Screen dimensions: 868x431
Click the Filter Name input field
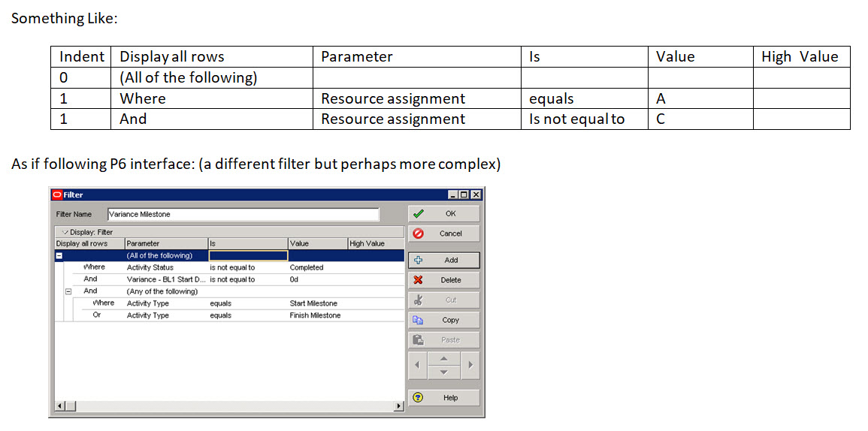click(243, 214)
